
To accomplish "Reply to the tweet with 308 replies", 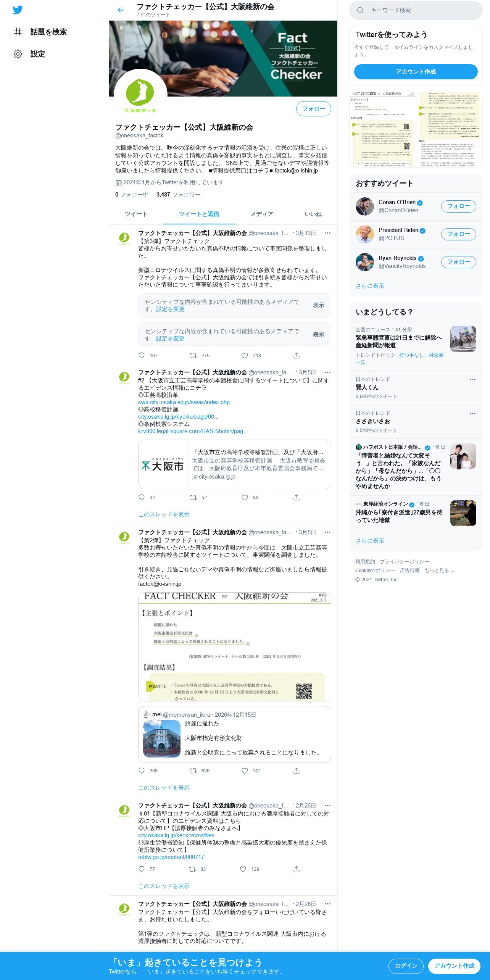I will (142, 771).
